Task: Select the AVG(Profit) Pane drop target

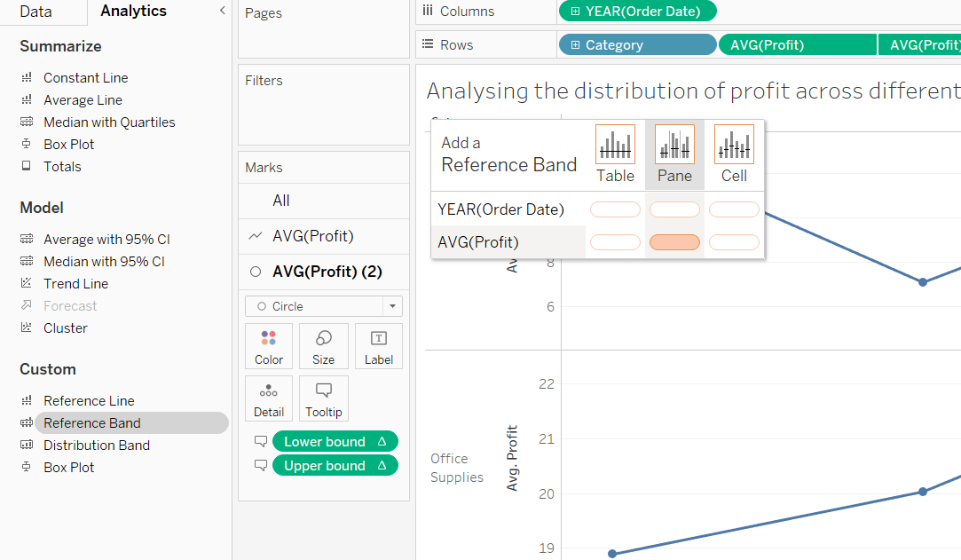Action: (x=674, y=242)
